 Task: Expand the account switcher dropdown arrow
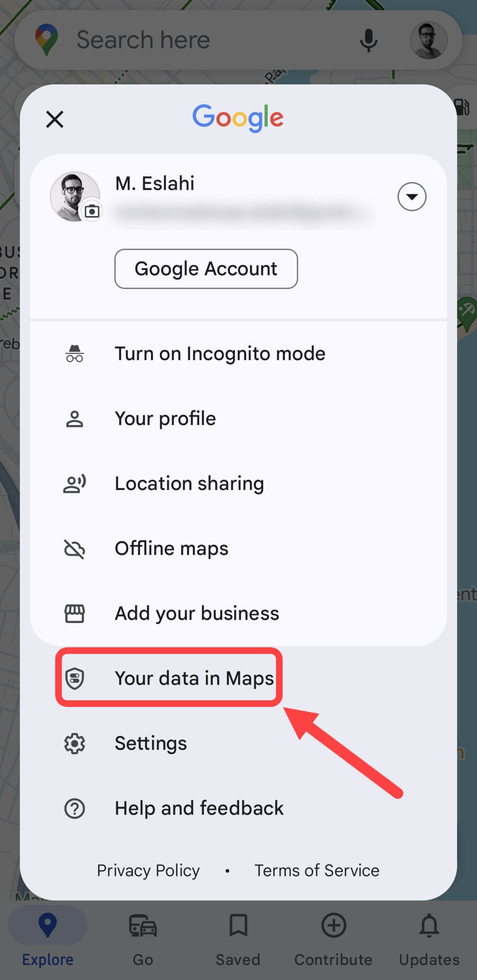(412, 196)
